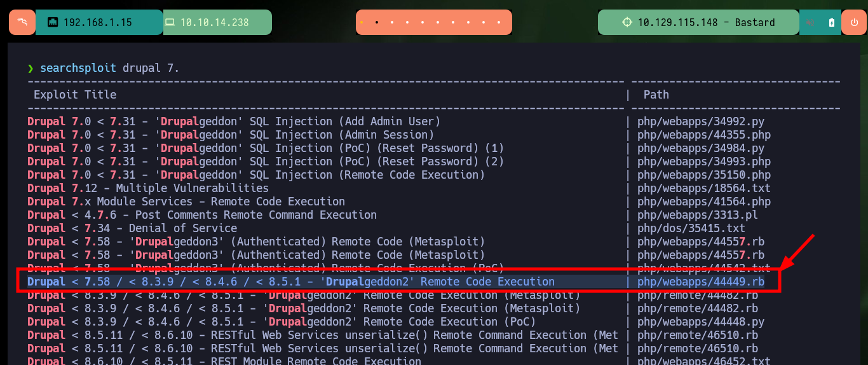Unmute using the muted speaker icon

click(x=810, y=22)
